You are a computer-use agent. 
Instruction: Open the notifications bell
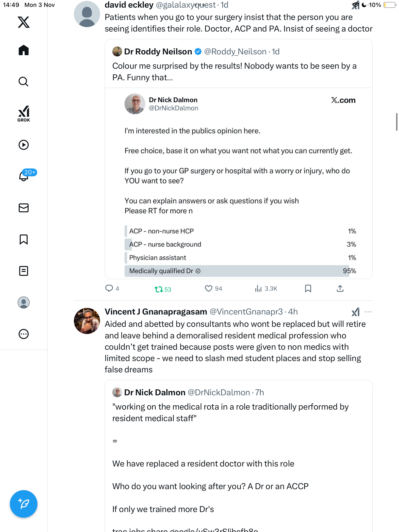pyautogui.click(x=24, y=176)
